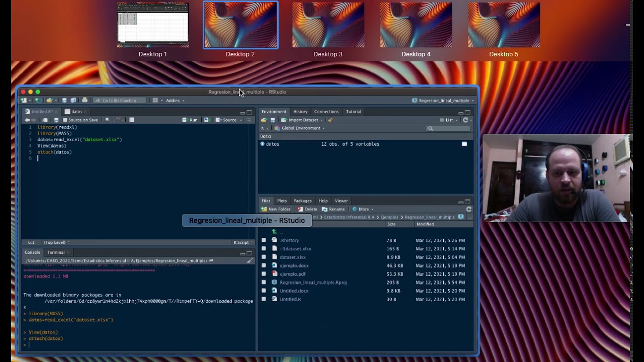Click the Ejemplos breadcrumb folder

click(x=389, y=217)
